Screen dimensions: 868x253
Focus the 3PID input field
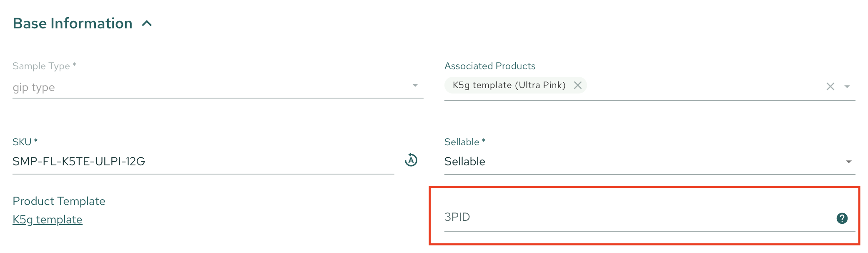tap(625, 217)
